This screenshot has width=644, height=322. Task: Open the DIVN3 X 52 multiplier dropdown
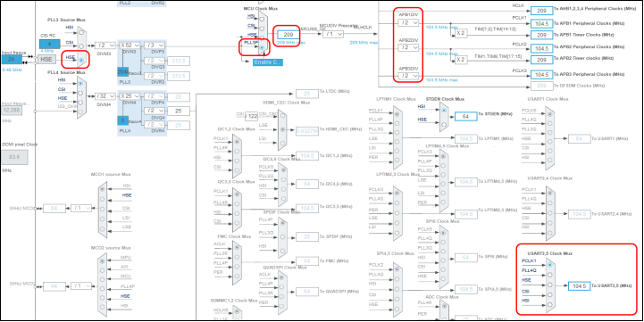[130, 45]
